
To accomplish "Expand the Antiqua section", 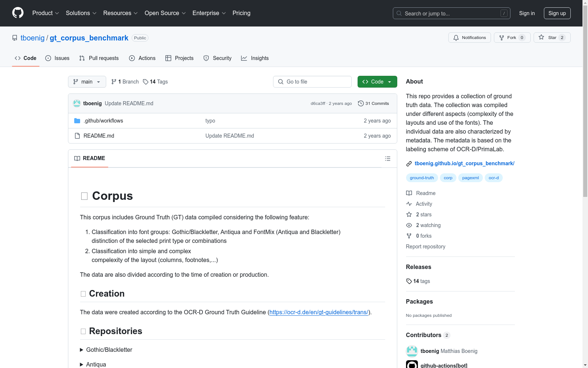I will pyautogui.click(x=93, y=364).
